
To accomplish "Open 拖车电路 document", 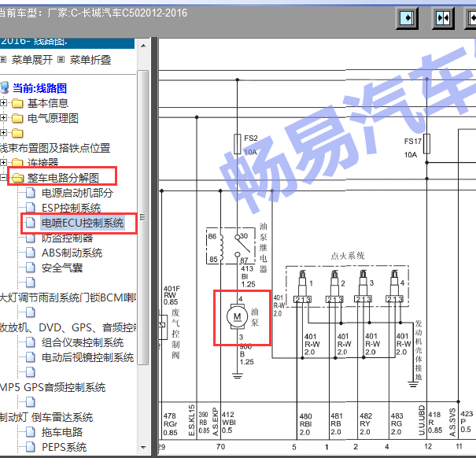I will click(x=62, y=432).
